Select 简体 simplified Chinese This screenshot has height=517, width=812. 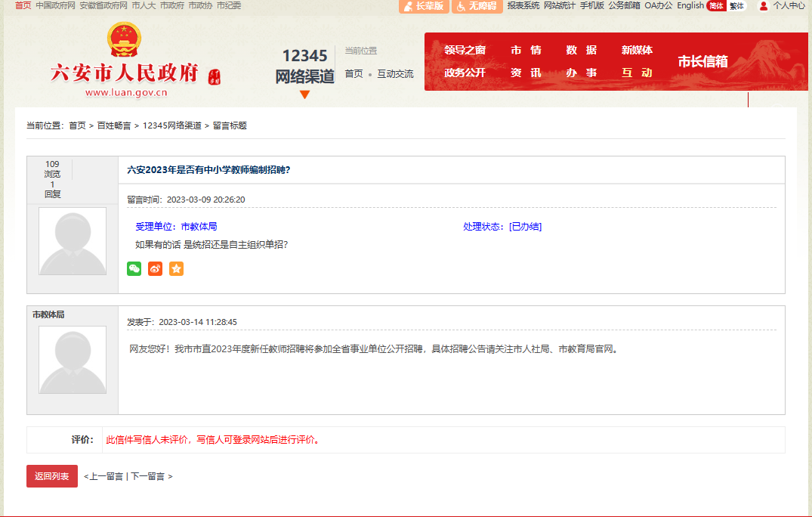point(716,6)
